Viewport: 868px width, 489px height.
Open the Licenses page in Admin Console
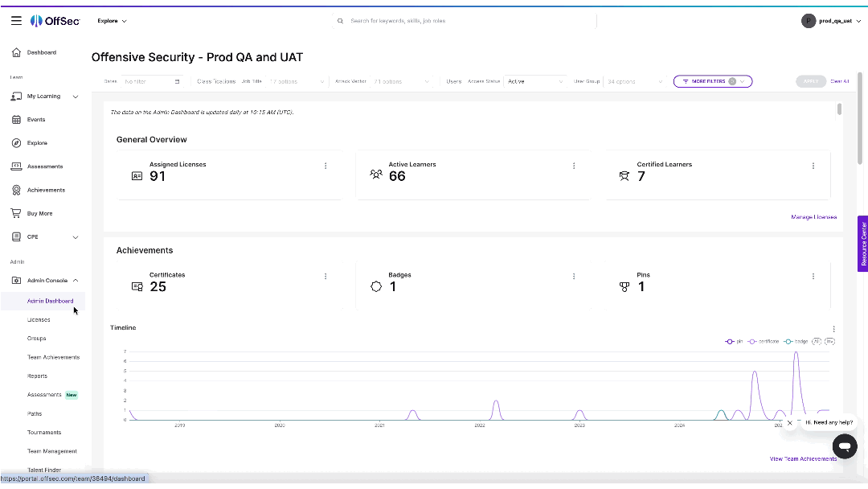pos(39,320)
